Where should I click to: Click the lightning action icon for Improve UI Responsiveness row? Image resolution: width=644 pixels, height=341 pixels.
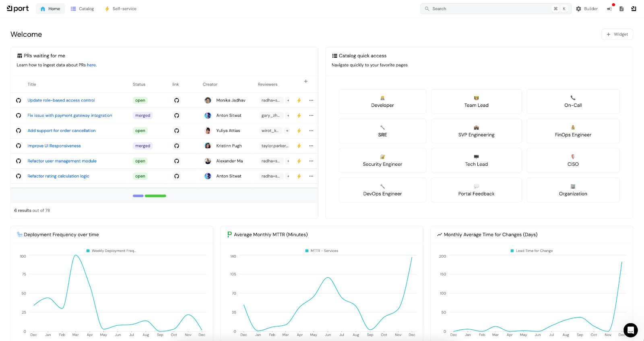point(299,146)
